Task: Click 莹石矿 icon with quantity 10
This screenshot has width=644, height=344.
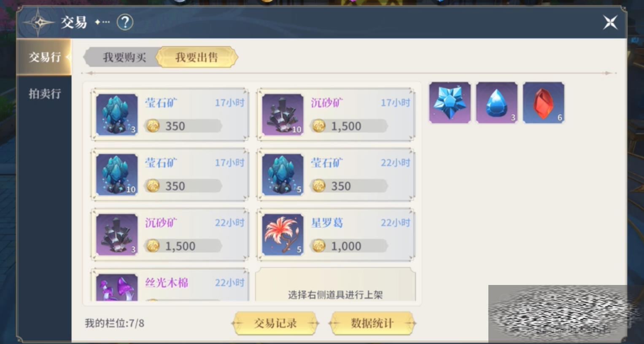Action: pyautogui.click(x=117, y=175)
